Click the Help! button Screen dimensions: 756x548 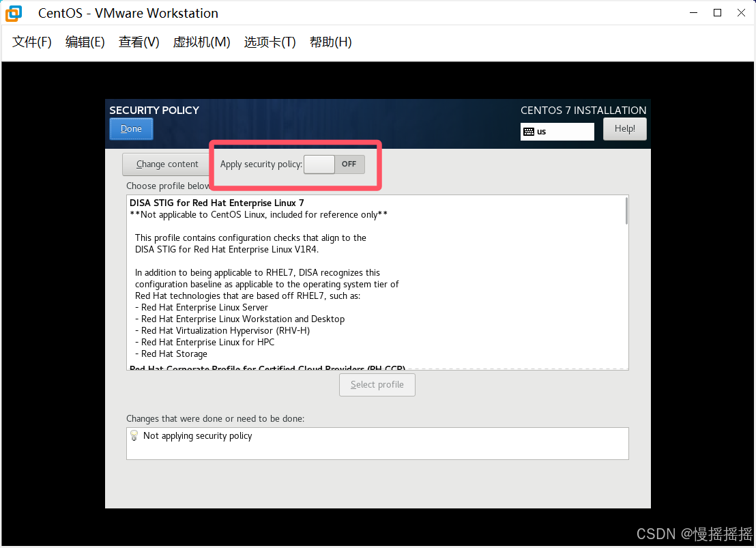624,128
